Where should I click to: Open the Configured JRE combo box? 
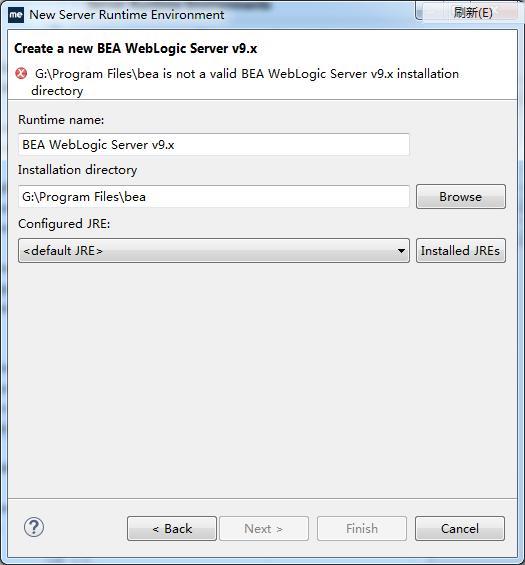214,250
